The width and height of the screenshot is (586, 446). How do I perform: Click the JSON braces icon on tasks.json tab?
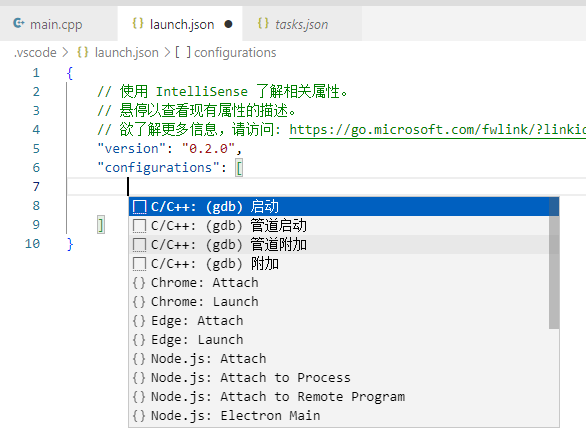click(263, 24)
